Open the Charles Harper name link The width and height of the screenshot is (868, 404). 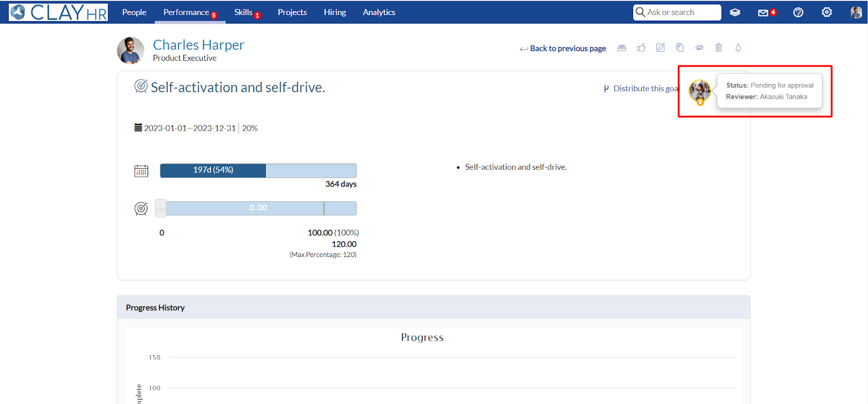[199, 44]
